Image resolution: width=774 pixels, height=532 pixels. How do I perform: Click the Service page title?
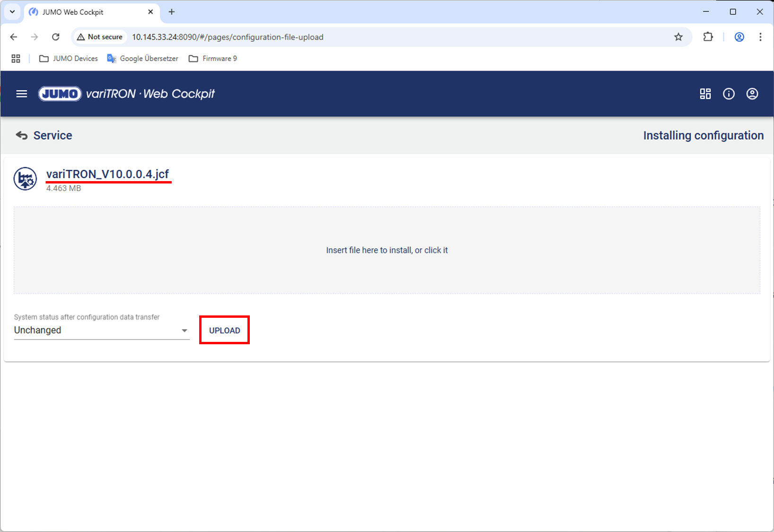[53, 136]
